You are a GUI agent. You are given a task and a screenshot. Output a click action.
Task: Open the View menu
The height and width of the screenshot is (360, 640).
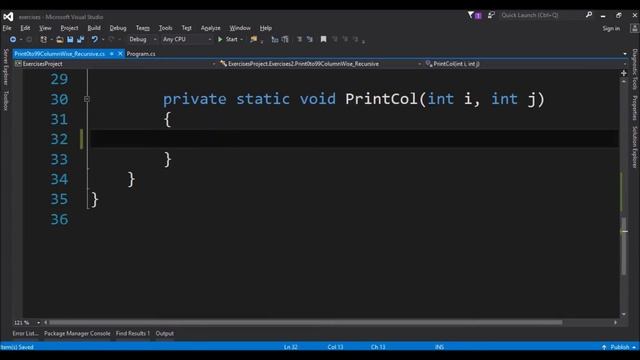(x=45, y=28)
